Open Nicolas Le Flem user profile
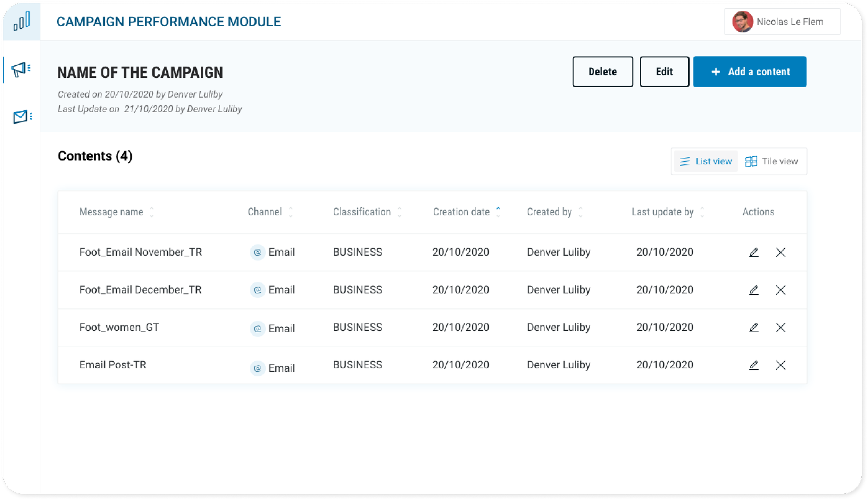868x500 pixels. [x=782, y=22]
